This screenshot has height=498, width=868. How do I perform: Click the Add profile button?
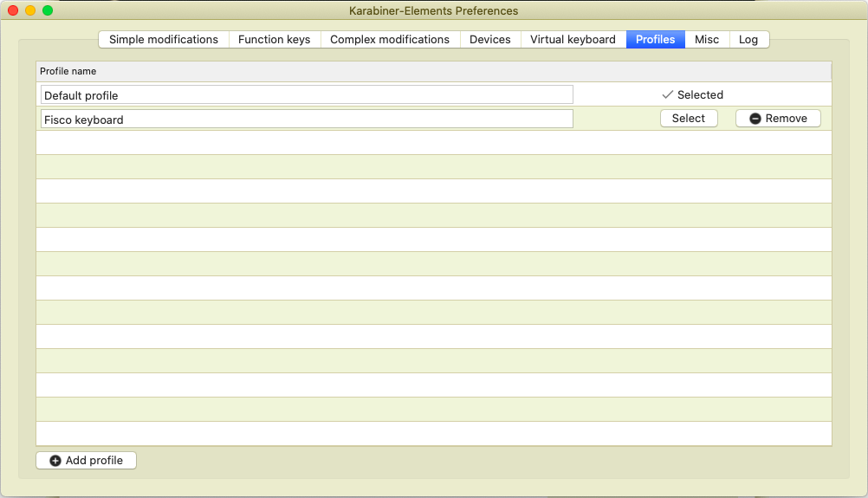tap(87, 461)
